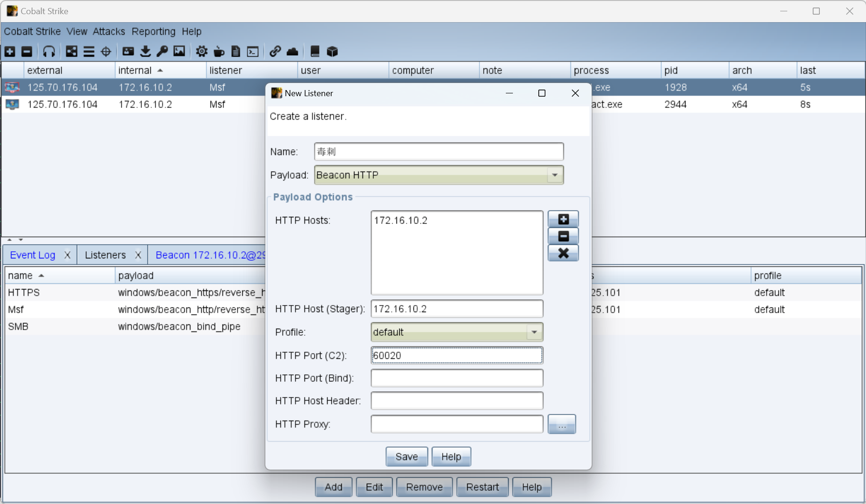866x504 pixels.
Task: Click the Add listener button
Action: pos(334,487)
